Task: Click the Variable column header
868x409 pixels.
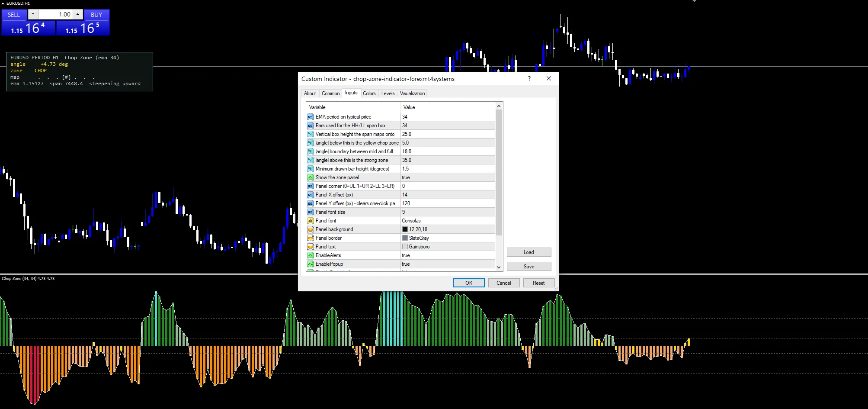Action: (353, 107)
